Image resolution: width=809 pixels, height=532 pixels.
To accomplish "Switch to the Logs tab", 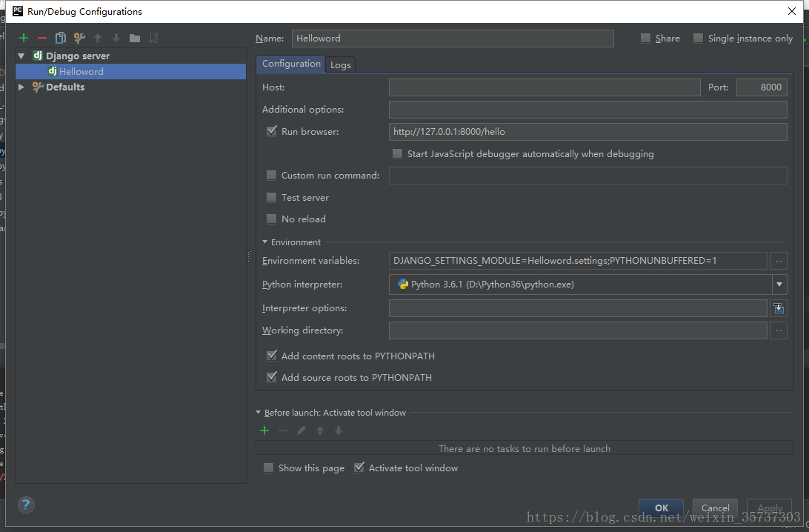I will click(x=341, y=65).
